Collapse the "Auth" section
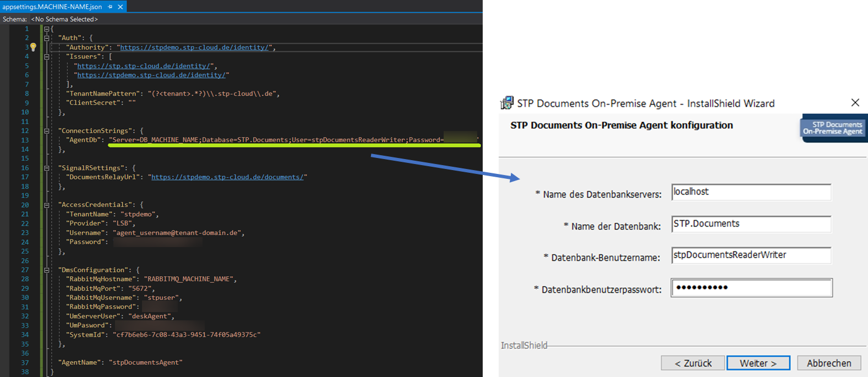 tap(47, 38)
